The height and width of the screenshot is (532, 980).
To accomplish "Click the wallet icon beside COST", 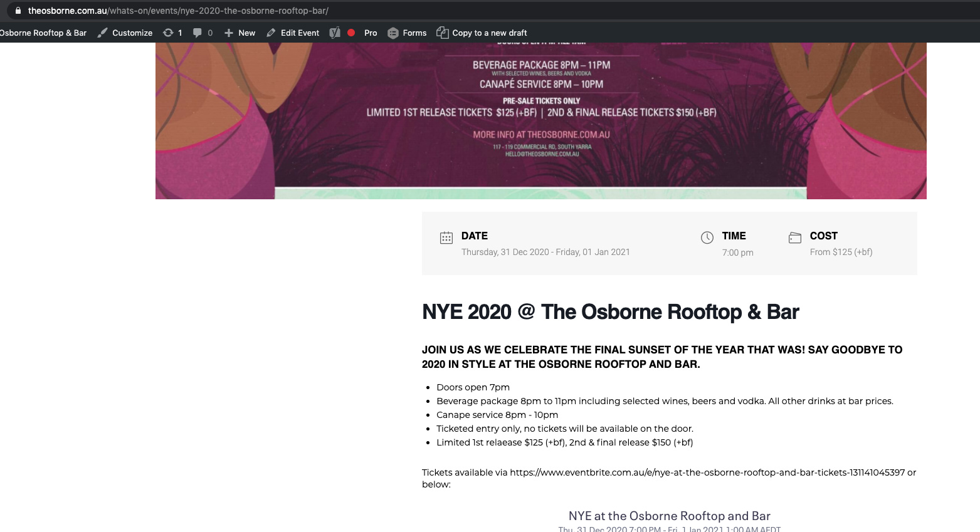I will pyautogui.click(x=795, y=237).
